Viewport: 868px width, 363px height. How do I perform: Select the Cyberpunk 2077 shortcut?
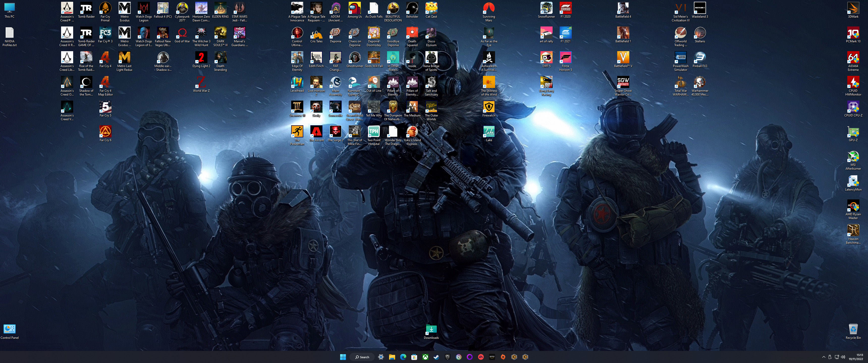[x=182, y=12]
